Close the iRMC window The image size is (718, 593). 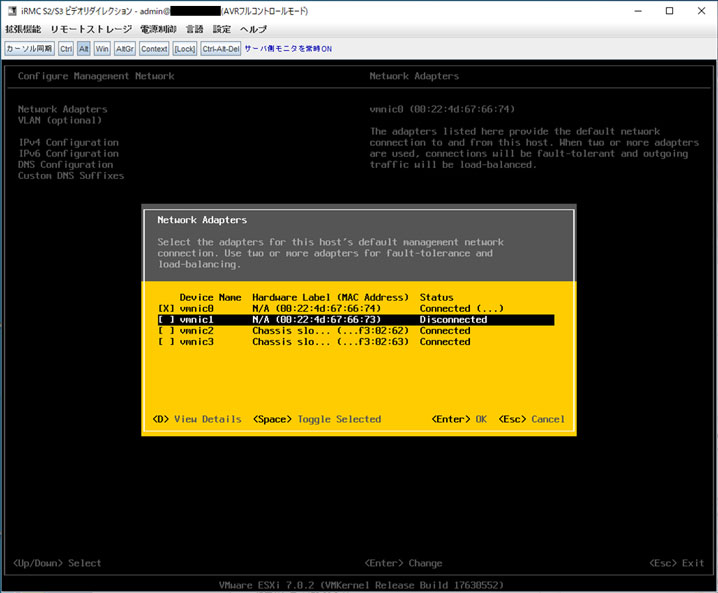coord(701,11)
